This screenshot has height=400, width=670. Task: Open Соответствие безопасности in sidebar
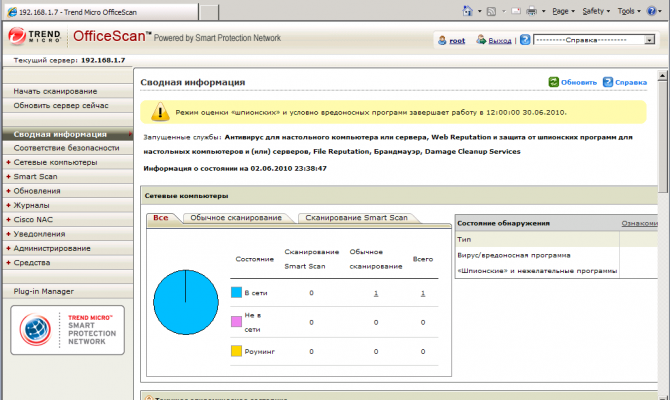point(68,148)
